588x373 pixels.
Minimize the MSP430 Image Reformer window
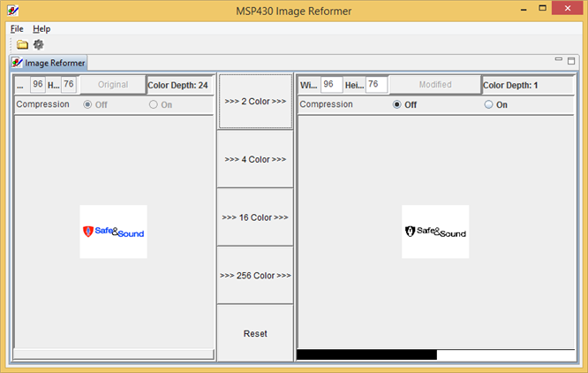[x=524, y=8]
